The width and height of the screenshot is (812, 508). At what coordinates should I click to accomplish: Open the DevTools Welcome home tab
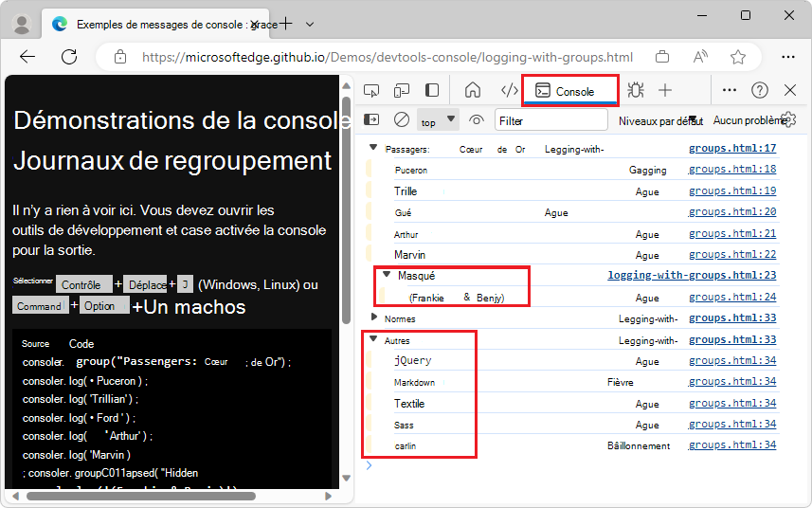(x=472, y=91)
